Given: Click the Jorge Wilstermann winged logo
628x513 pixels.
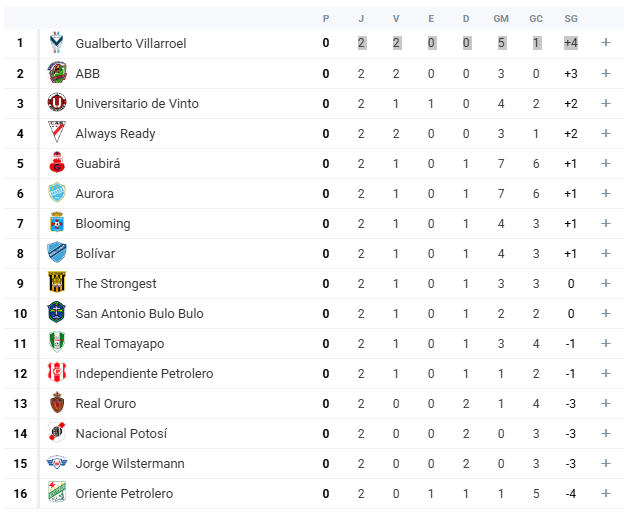Looking at the screenshot, I should click(57, 463).
